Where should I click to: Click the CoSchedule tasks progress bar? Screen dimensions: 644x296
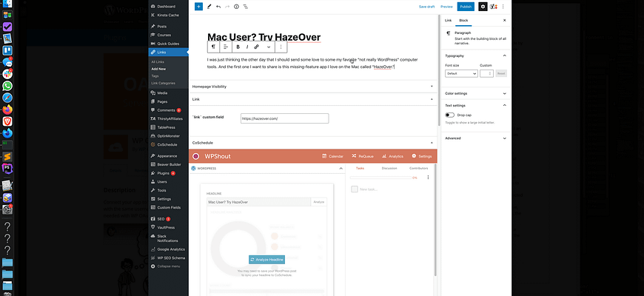380,178
